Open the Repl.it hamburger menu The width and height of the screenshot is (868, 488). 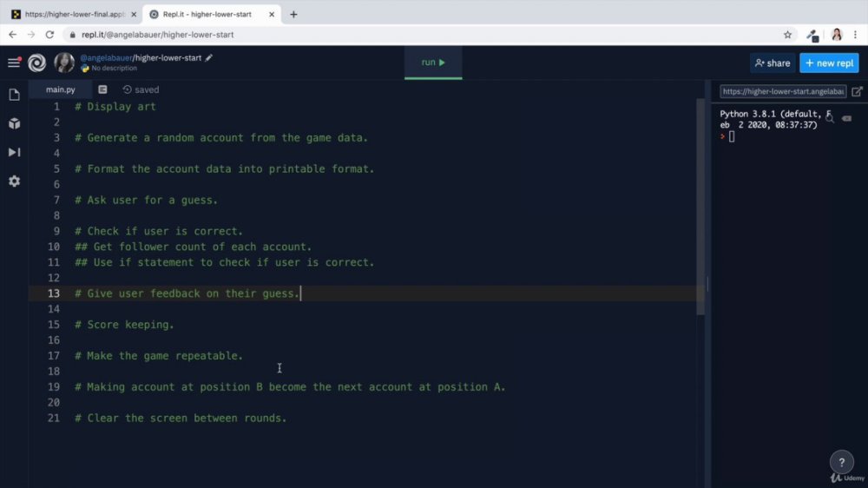point(14,63)
